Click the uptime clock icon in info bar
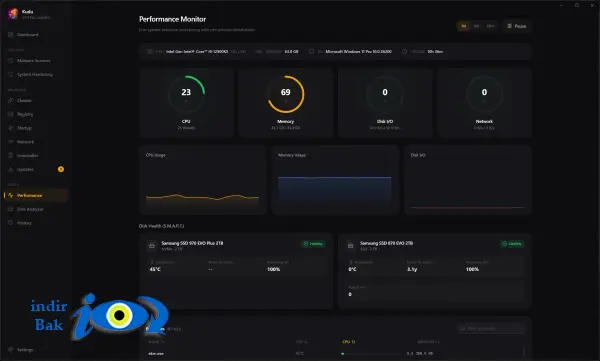Screen dimensions: 600x361 pos(404,51)
